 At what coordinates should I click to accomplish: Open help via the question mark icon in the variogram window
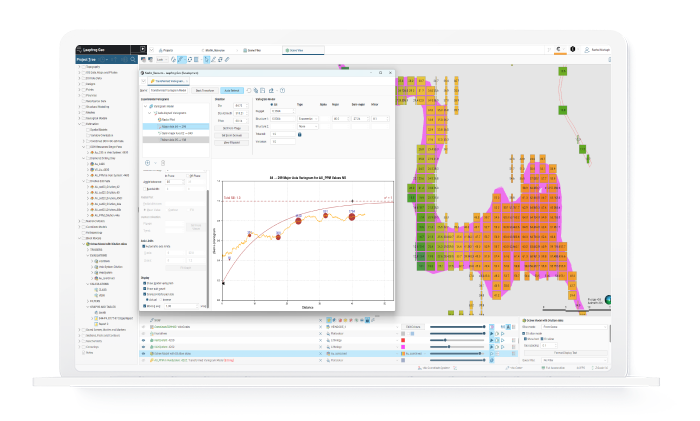click(282, 91)
